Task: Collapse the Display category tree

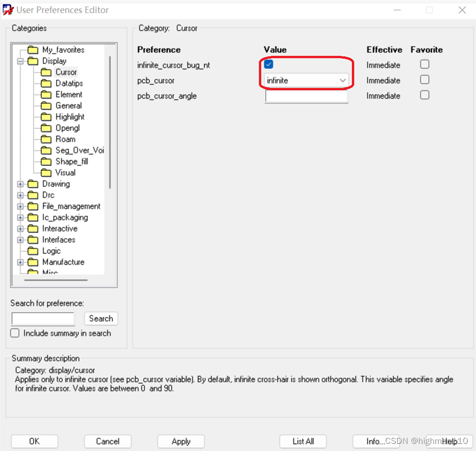Action: 20,61
